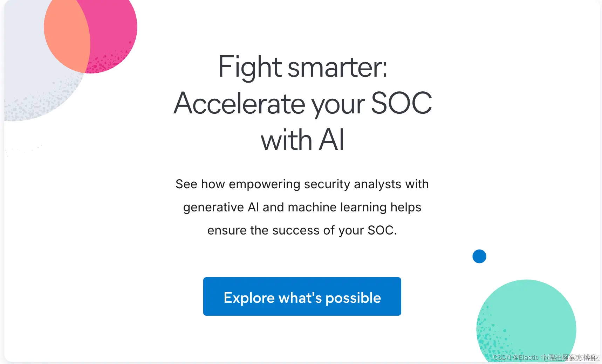The width and height of the screenshot is (602, 364).
Task: Click the CSDN @Elastic watermark text
Action: (x=516, y=357)
